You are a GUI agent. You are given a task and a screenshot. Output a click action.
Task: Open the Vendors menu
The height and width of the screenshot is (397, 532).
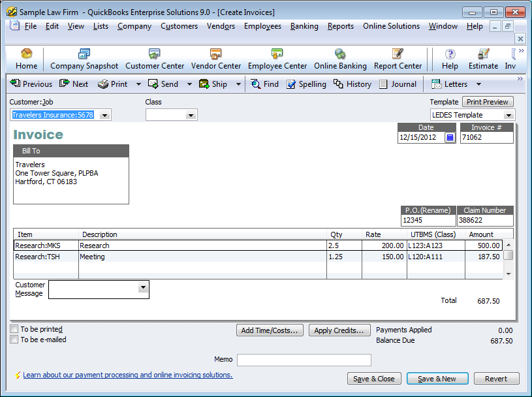pyautogui.click(x=221, y=26)
